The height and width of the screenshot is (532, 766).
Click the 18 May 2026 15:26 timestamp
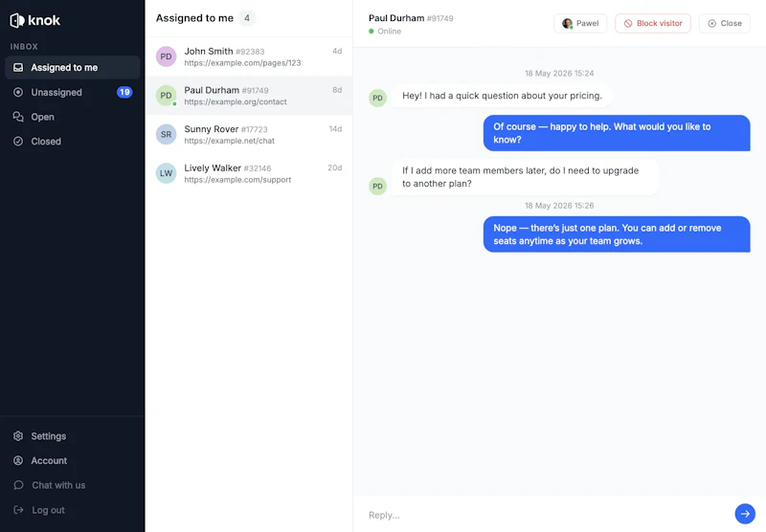[x=559, y=206]
